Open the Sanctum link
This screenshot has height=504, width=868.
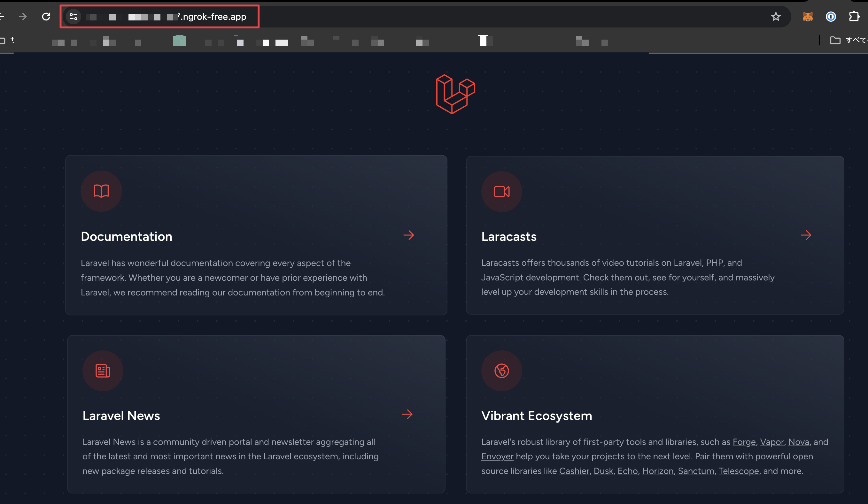point(696,471)
